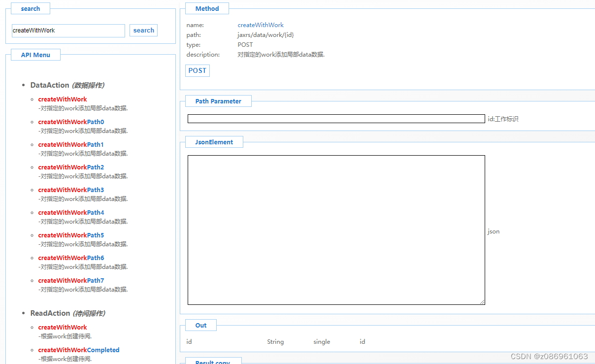Select createWithWorkPath6 in the API menu

click(71, 258)
